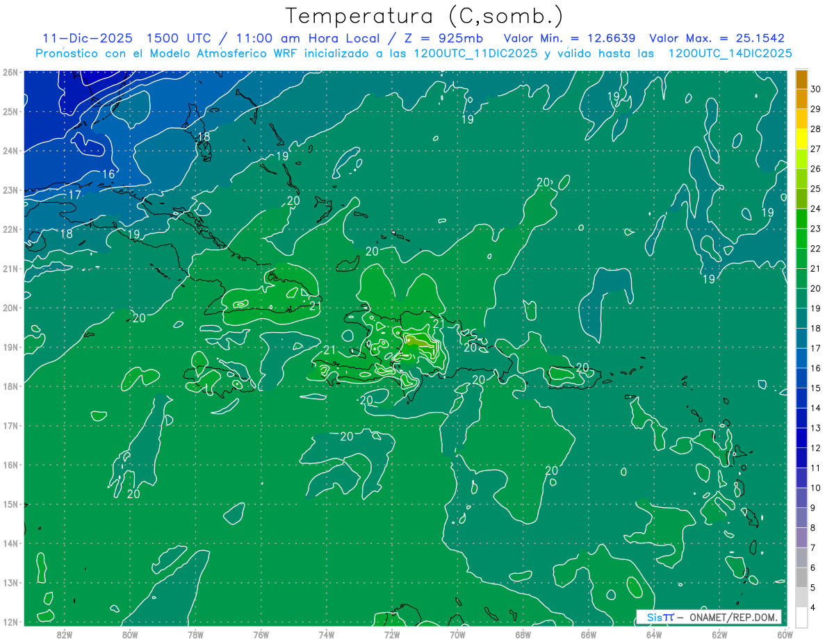Image resolution: width=834 pixels, height=644 pixels.
Task: Click the colorbar label "7"
Action: [x=814, y=547]
